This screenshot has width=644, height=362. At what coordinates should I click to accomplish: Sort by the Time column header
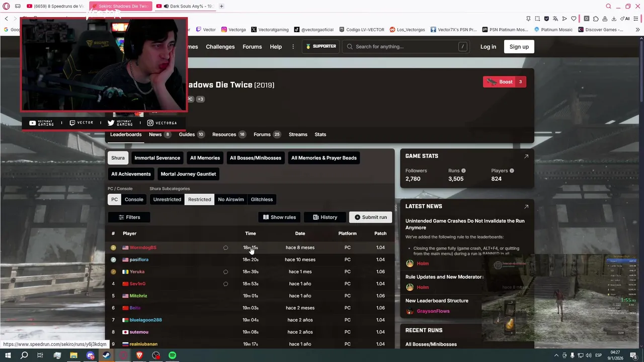click(x=251, y=233)
